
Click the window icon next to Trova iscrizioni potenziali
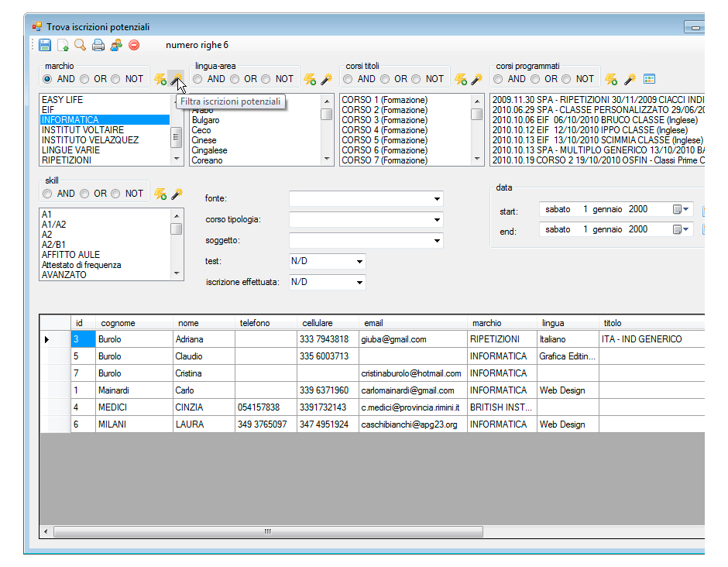click(37, 27)
